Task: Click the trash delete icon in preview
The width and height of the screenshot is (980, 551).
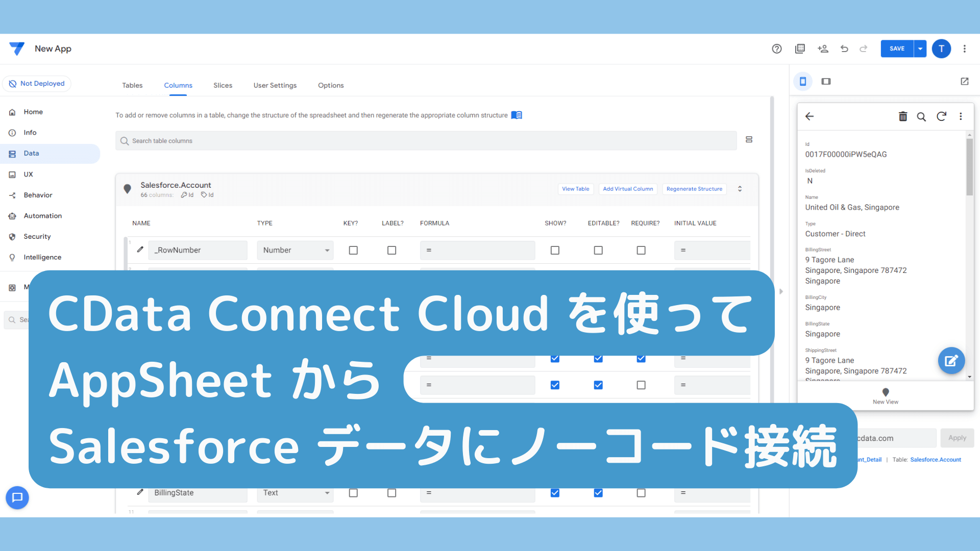Action: (903, 116)
